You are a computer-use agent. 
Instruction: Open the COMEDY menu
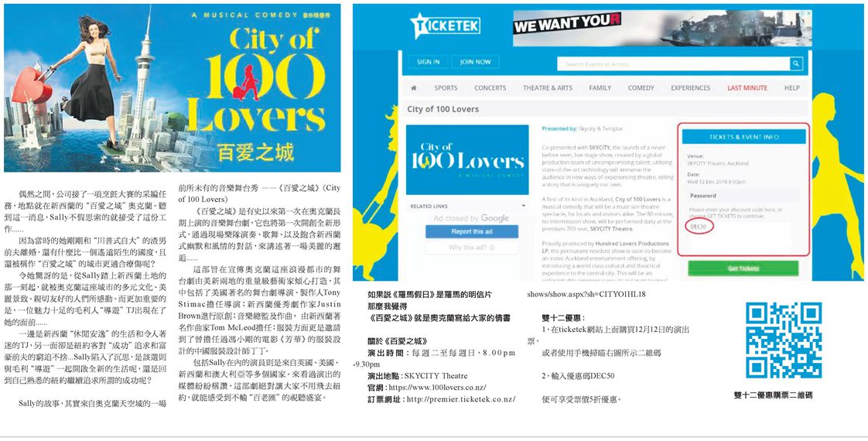coord(641,88)
